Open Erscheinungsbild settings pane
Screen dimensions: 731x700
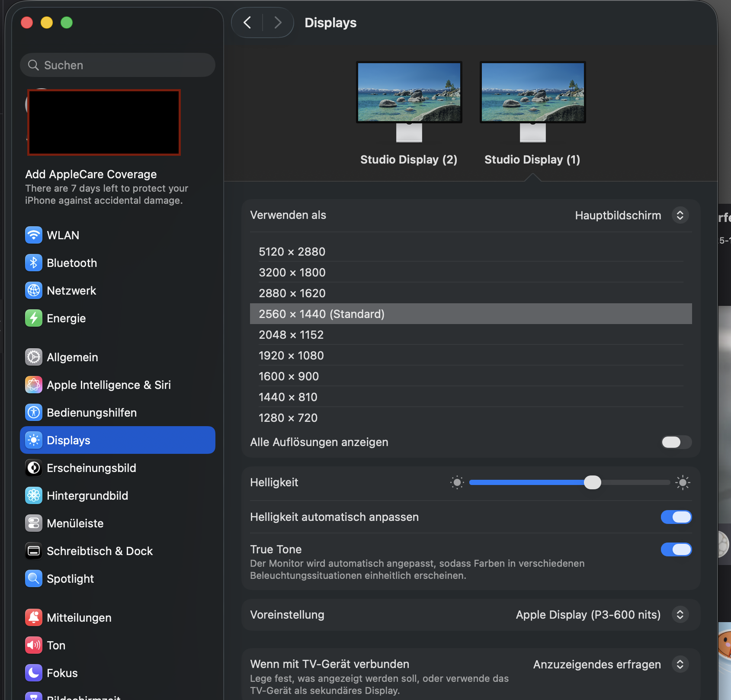pos(118,468)
